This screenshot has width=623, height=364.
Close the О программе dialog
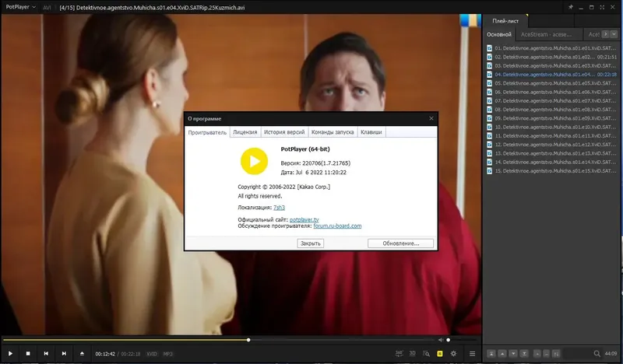(x=431, y=118)
